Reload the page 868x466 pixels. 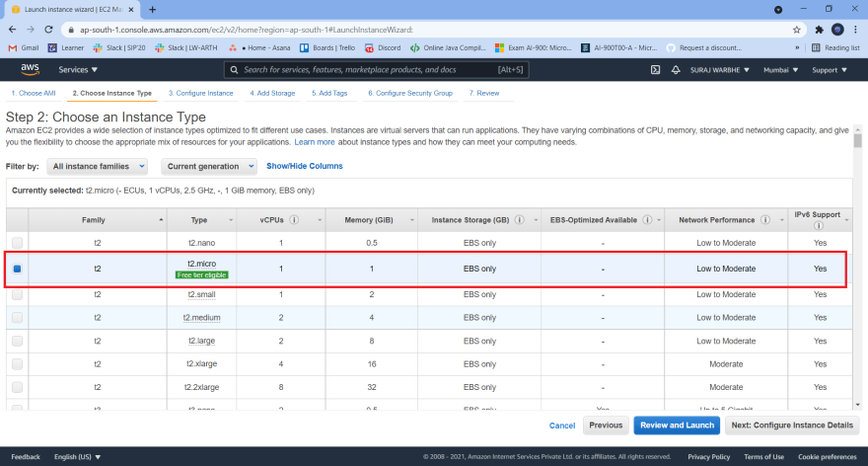(48, 30)
